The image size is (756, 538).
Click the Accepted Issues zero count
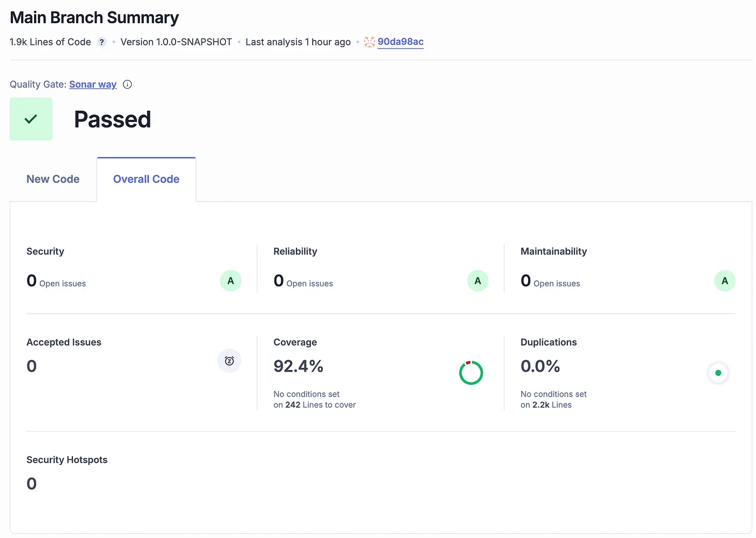pos(31,366)
